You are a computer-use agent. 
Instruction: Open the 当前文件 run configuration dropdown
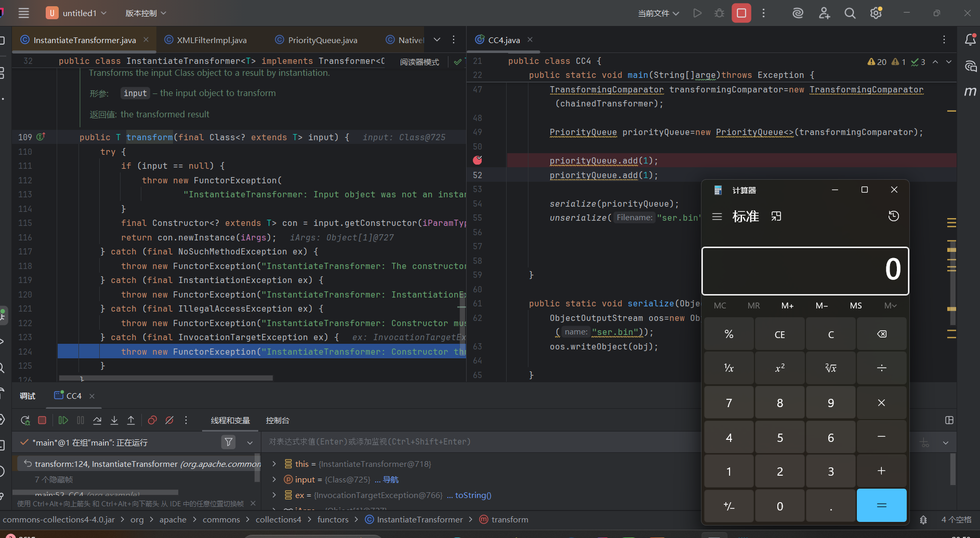pyautogui.click(x=658, y=13)
